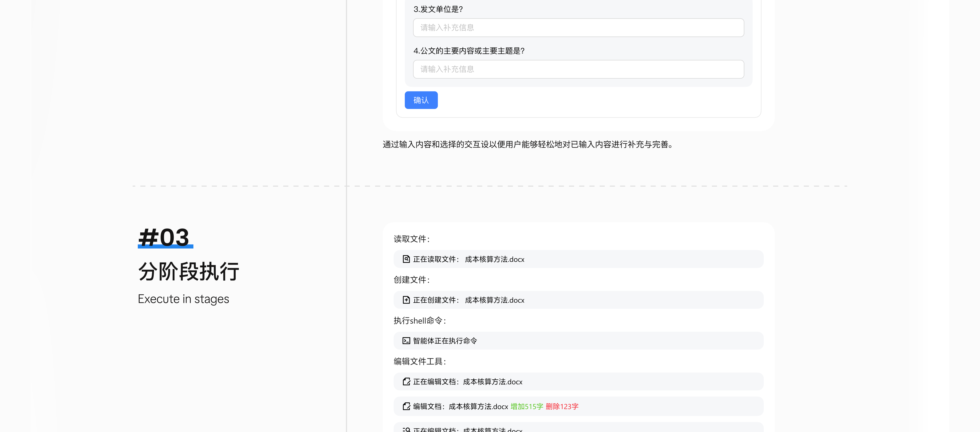980x432 pixels.
Task: Click the description sentence starting 通过输入内容和选择
Action: point(528,144)
